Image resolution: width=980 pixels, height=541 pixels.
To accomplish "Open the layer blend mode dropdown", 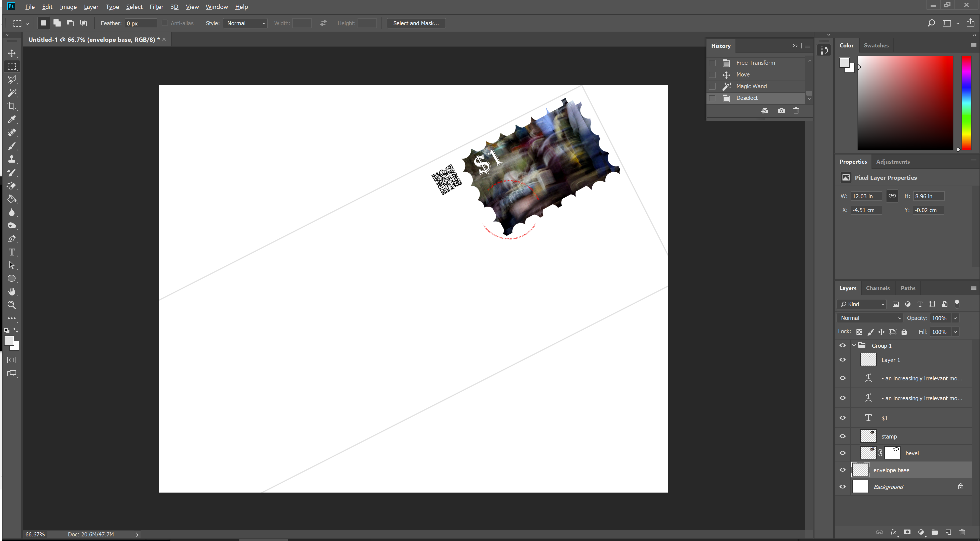I will [x=870, y=318].
